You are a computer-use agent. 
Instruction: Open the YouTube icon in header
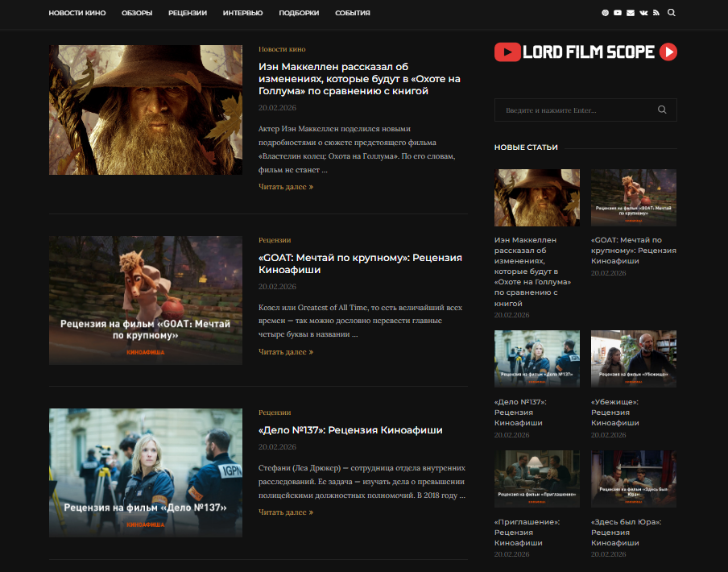point(618,13)
